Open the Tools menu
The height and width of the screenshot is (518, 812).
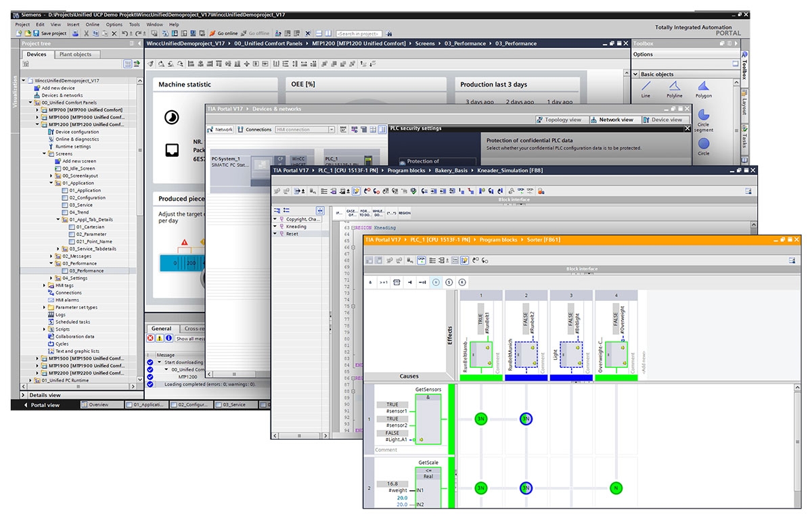pyautogui.click(x=135, y=24)
